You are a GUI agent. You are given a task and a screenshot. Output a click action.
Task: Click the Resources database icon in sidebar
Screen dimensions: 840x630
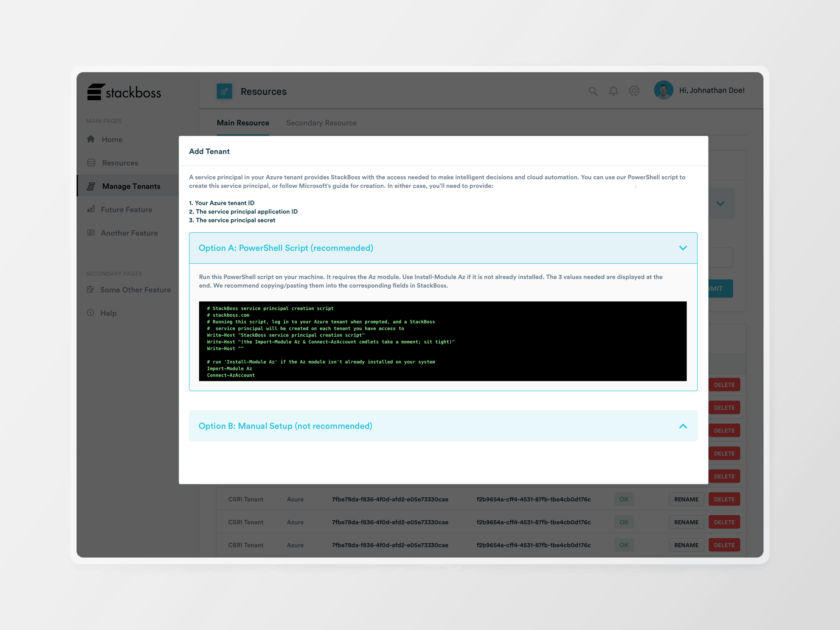pyautogui.click(x=91, y=163)
